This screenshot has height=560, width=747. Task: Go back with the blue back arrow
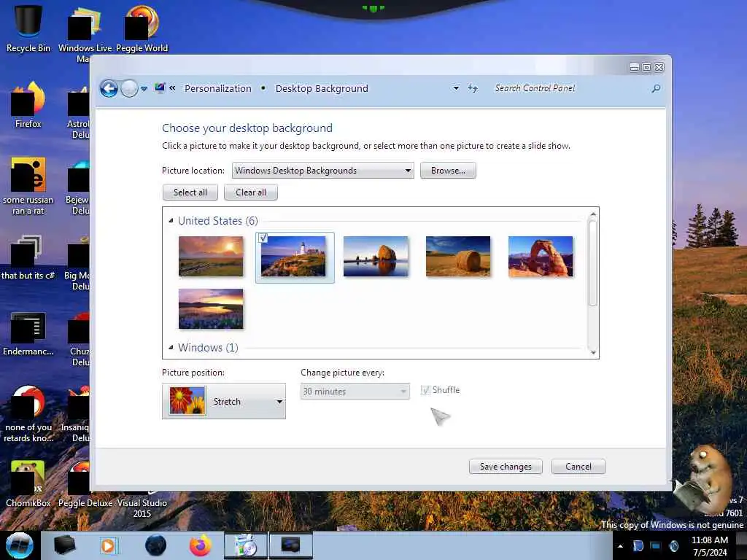tap(109, 88)
